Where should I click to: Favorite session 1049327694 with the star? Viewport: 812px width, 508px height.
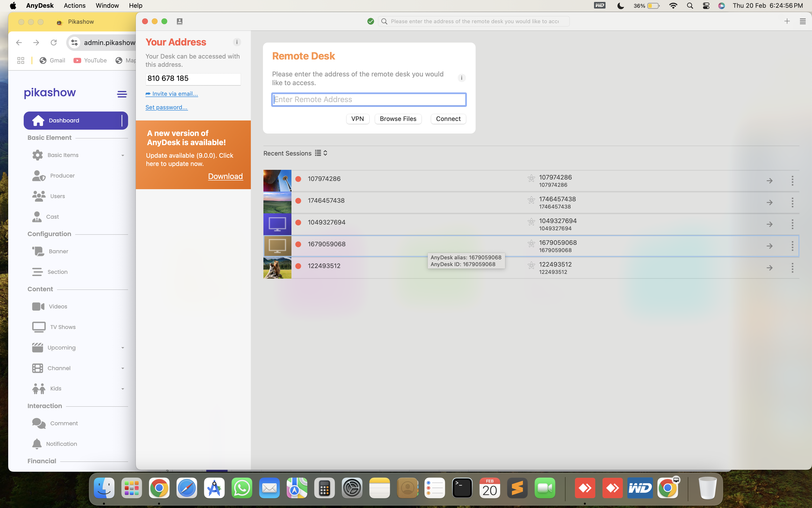click(x=531, y=222)
